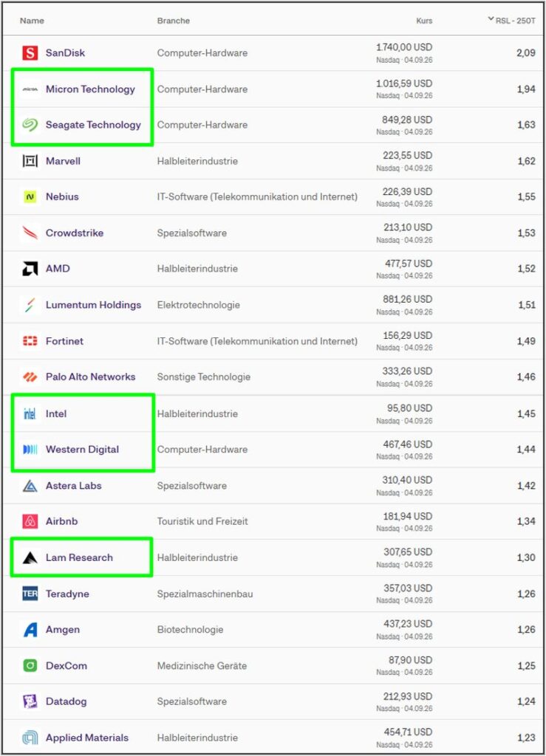Open the Palo Alto Networks link
Screen dimensions: 546x756
tap(90, 377)
